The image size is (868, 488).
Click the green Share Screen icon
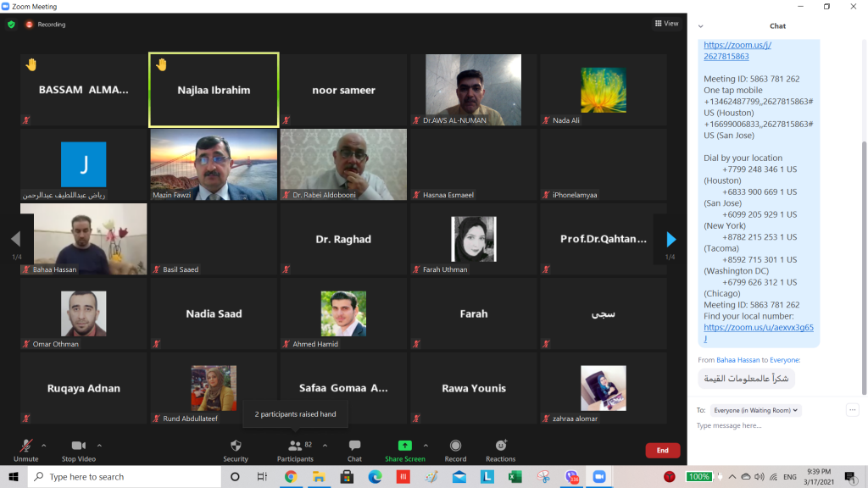(x=404, y=446)
